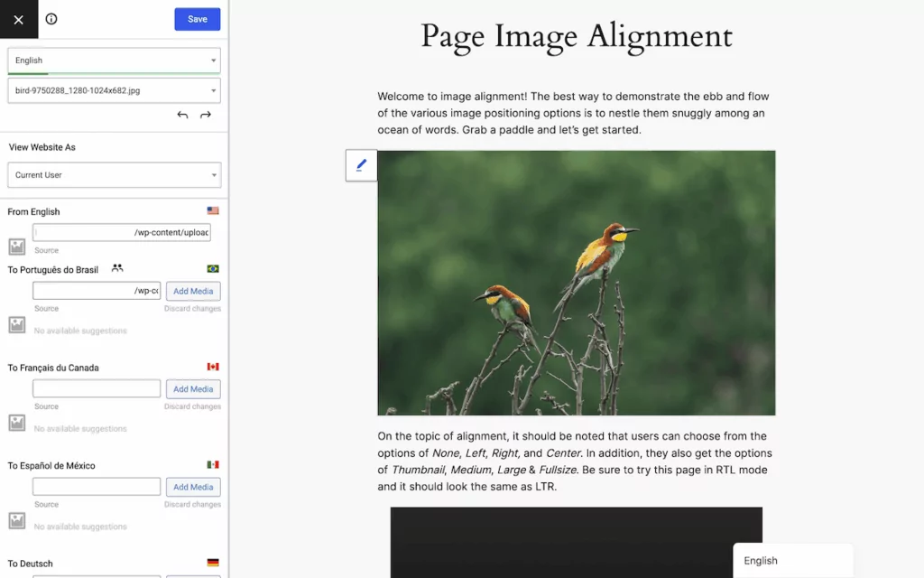Open the English language dropdown
The height and width of the screenshot is (578, 924).
tap(115, 61)
